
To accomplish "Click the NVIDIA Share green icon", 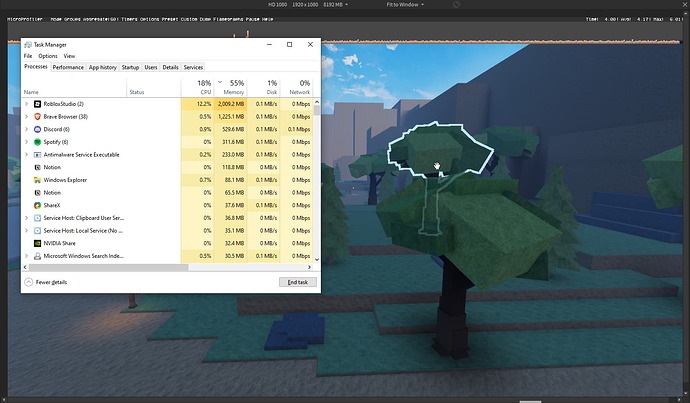I will pos(37,243).
